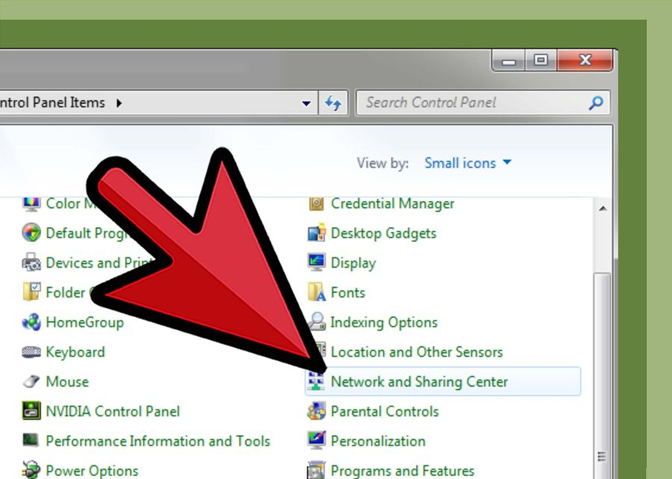The width and height of the screenshot is (672, 479).
Task: Click the search magnifier icon
Action: pos(596,103)
